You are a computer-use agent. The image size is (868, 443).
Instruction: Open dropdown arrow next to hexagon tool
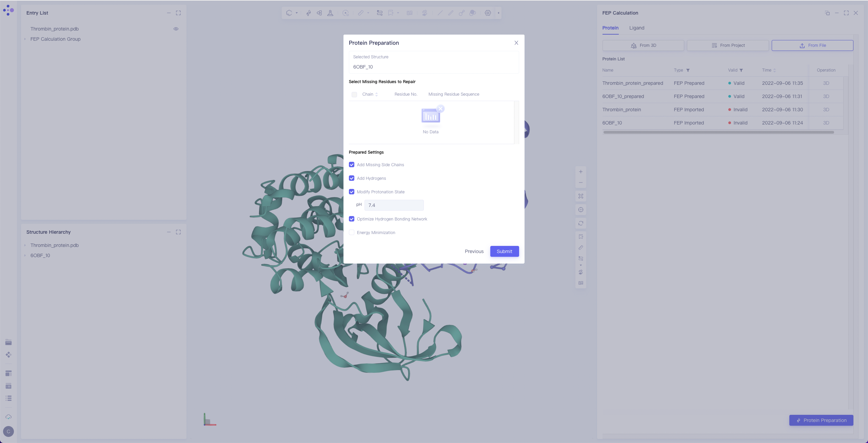pyautogui.click(x=297, y=13)
